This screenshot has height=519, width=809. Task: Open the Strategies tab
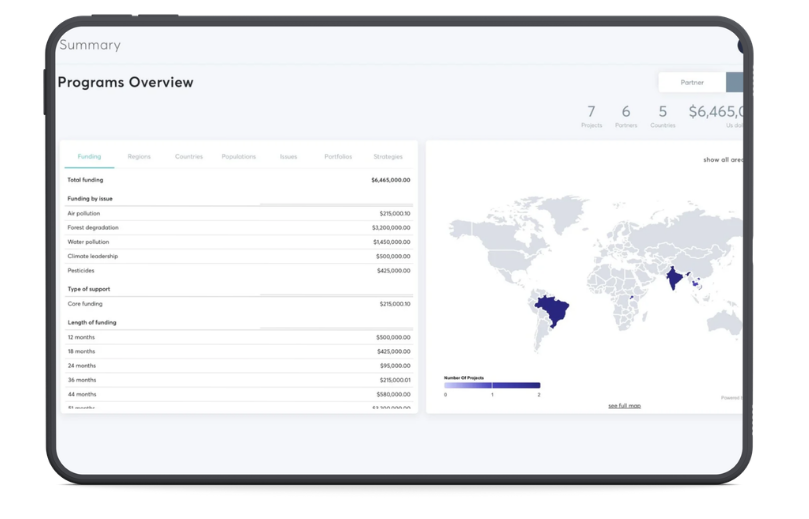click(388, 157)
